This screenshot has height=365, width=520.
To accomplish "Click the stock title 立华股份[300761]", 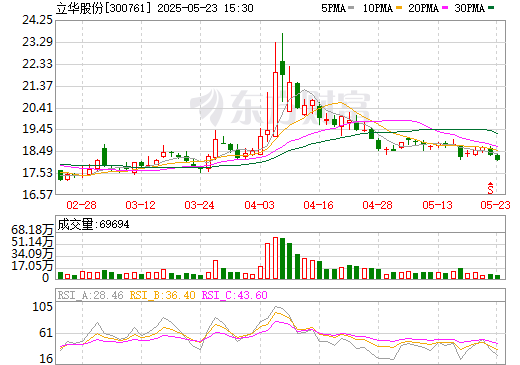I will click(x=103, y=8).
